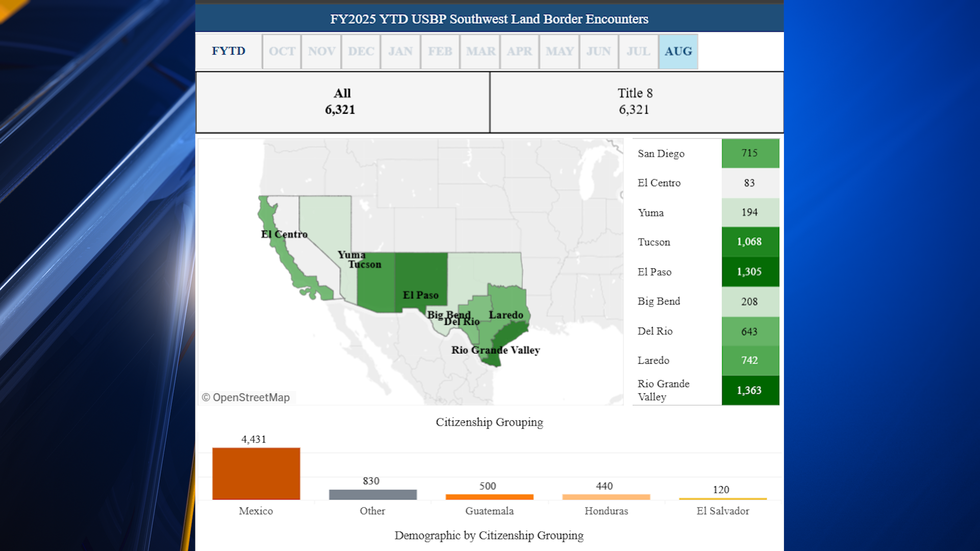Click the El Centro label on the map
The width and height of the screenshot is (980, 551).
point(284,234)
